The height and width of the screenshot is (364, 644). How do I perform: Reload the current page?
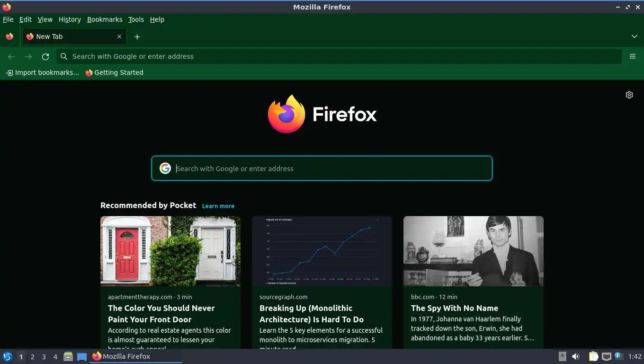pos(45,56)
